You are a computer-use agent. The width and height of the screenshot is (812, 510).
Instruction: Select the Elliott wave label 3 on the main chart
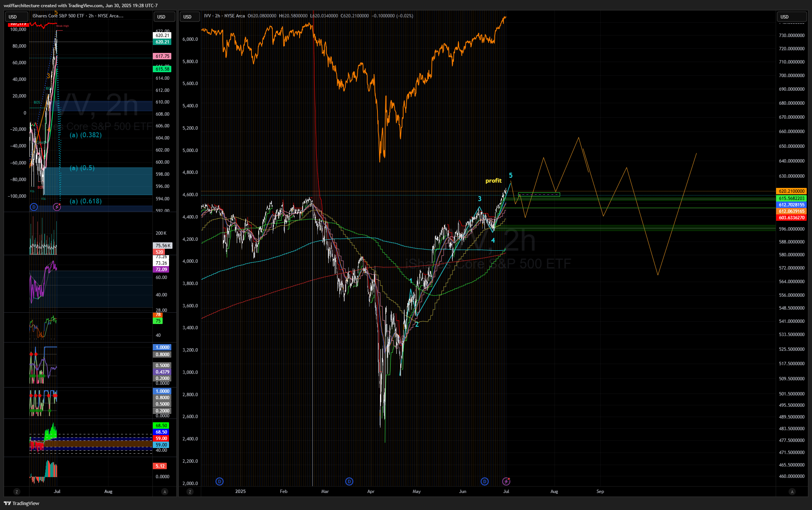click(480, 199)
